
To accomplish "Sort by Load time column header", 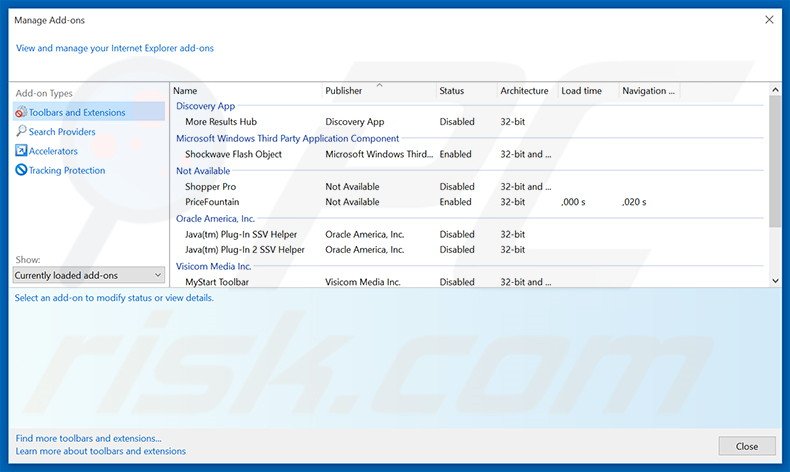I will [x=588, y=91].
